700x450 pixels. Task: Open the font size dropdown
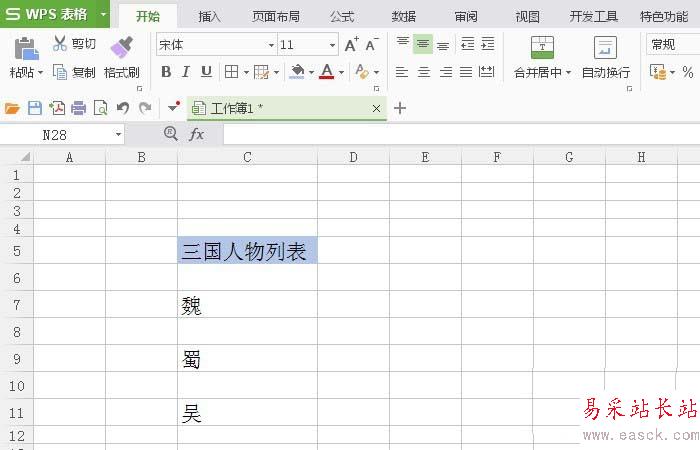point(333,45)
